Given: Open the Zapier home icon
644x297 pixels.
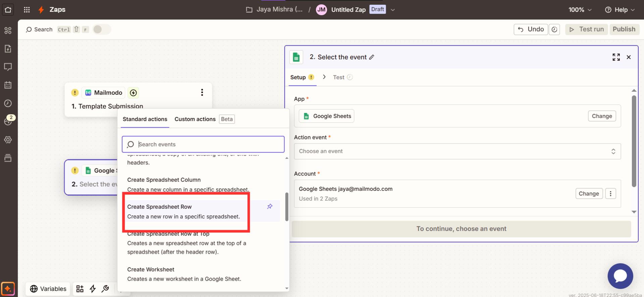Looking at the screenshot, I should pos(8,10).
